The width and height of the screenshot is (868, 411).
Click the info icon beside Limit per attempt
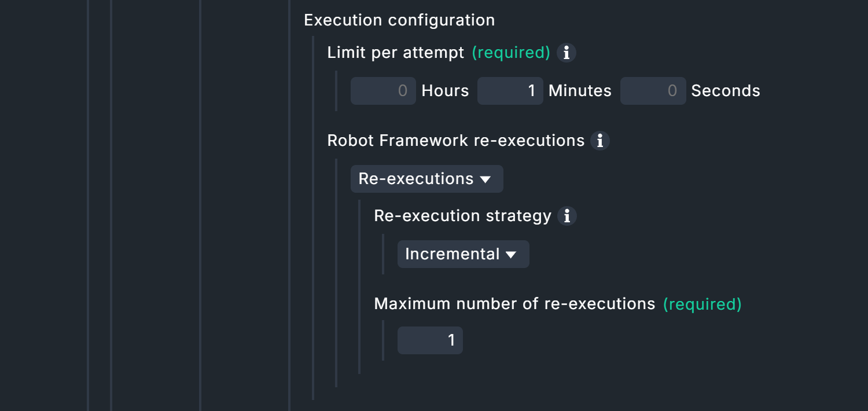pyautogui.click(x=567, y=53)
